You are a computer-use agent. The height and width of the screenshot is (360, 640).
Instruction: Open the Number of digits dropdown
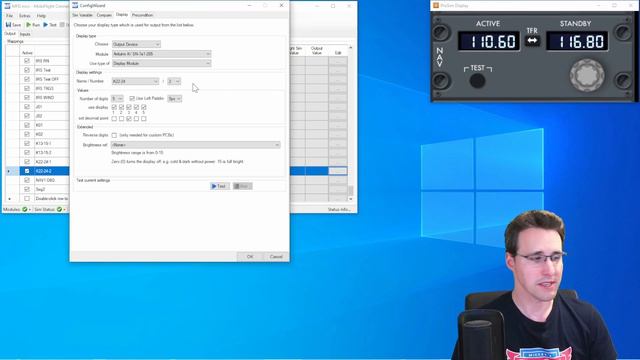click(117, 98)
